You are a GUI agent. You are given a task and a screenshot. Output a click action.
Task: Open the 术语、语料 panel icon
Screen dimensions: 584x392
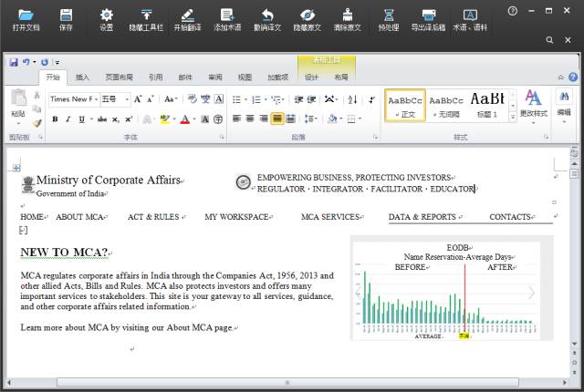coord(470,15)
